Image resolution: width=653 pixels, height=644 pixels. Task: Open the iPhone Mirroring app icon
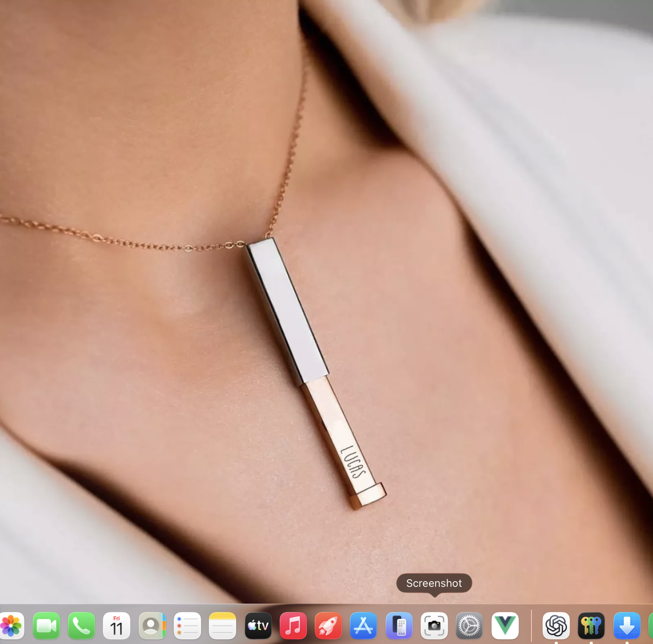click(x=399, y=626)
